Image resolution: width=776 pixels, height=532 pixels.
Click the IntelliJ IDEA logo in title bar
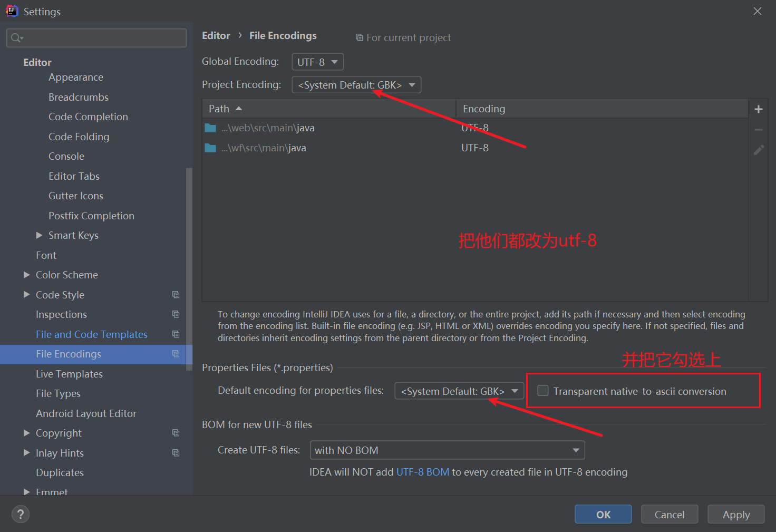12,11
